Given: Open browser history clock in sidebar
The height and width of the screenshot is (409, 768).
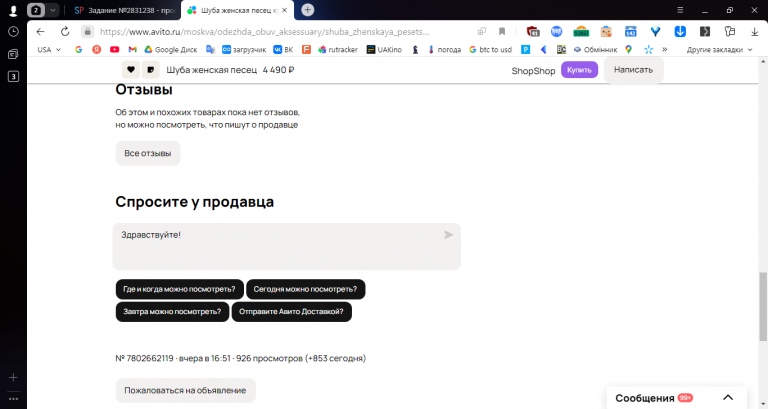Looking at the screenshot, I should tap(13, 31).
